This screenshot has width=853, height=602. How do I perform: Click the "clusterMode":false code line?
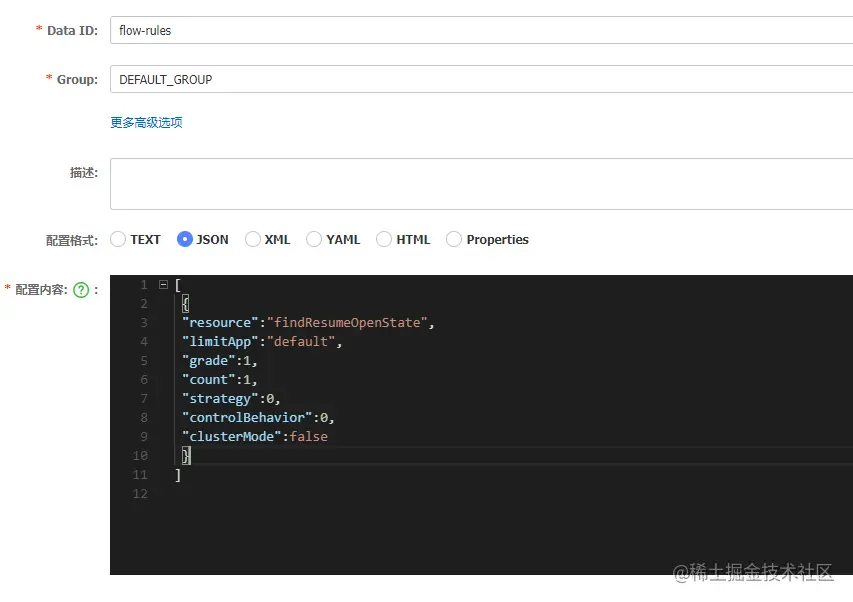coord(255,437)
